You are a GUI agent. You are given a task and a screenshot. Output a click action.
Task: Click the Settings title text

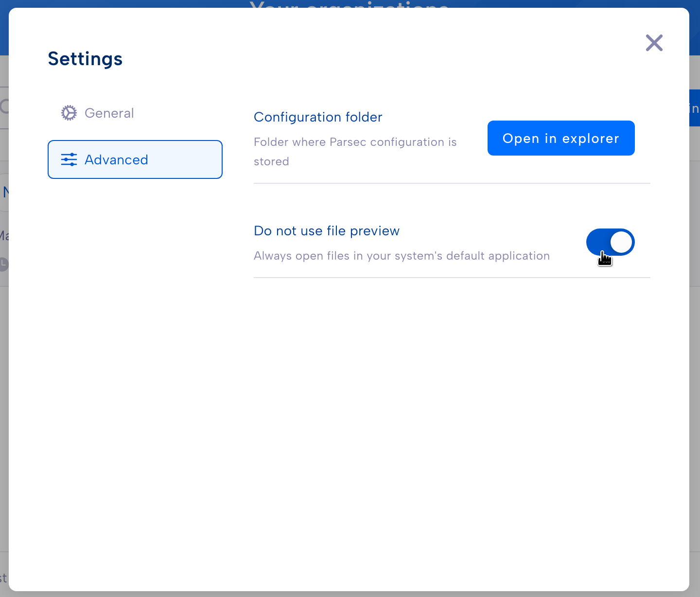point(85,59)
